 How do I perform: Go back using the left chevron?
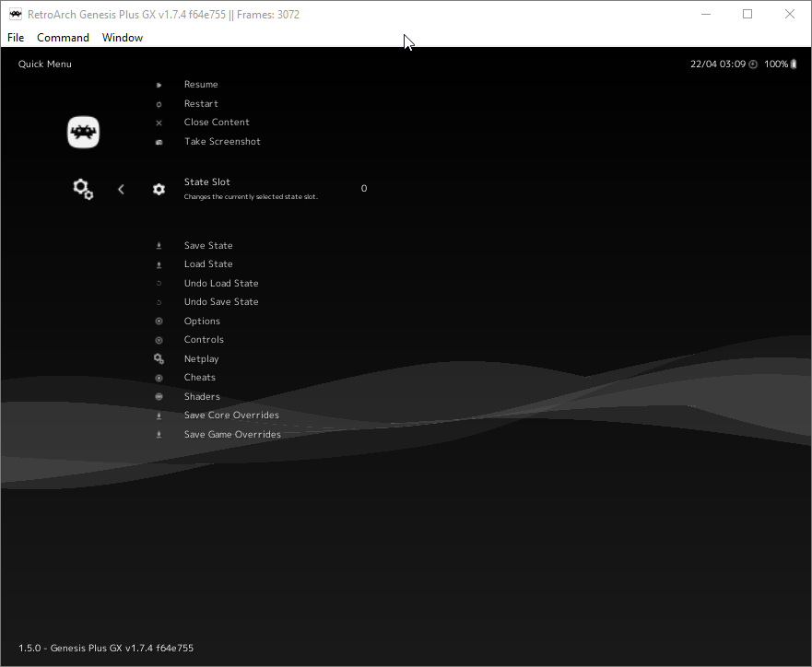coord(121,190)
